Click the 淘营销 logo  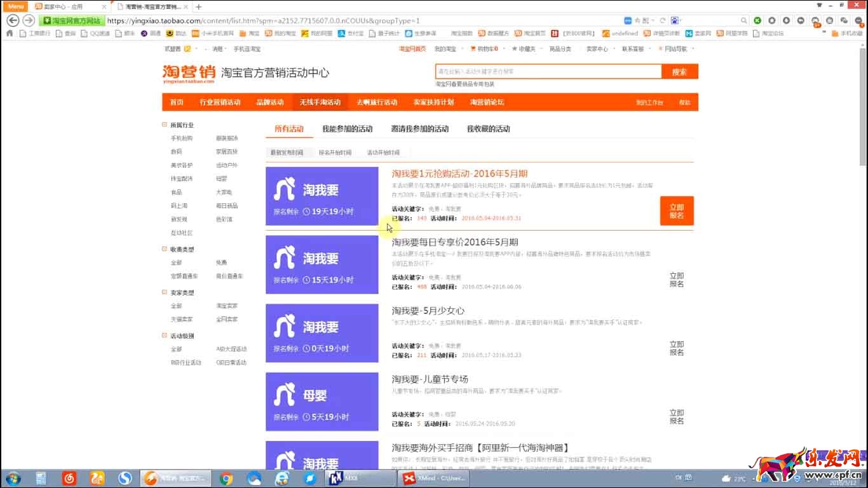click(x=189, y=73)
